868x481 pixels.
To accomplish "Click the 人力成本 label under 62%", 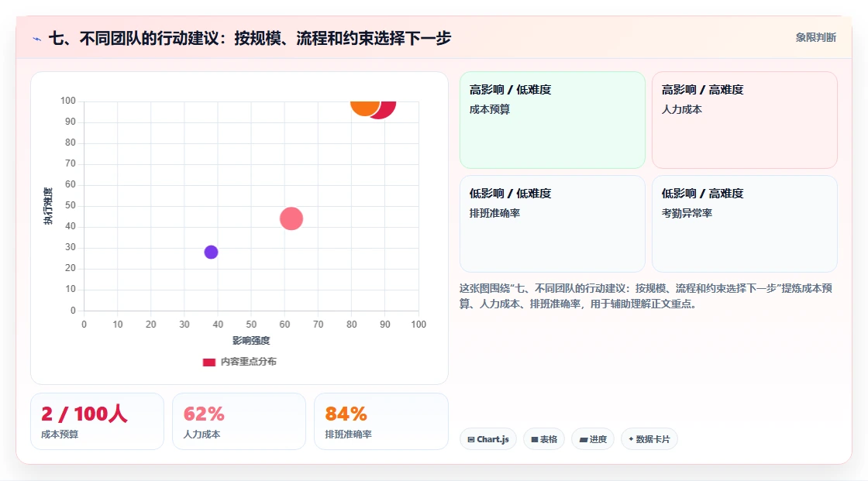I will (x=201, y=435).
